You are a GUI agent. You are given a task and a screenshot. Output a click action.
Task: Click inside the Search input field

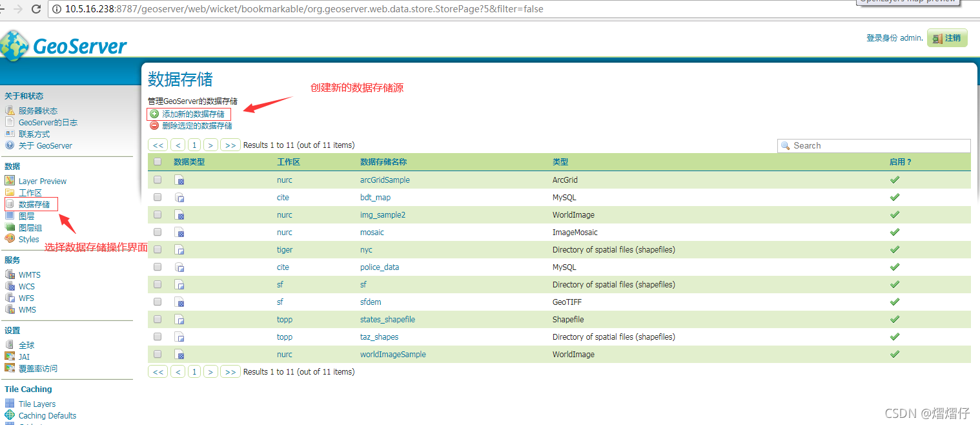pyautogui.click(x=872, y=145)
